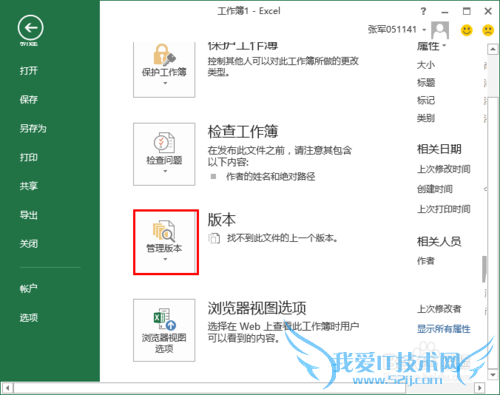Expand the 属性 dropdown
500x395 pixels.
431,46
